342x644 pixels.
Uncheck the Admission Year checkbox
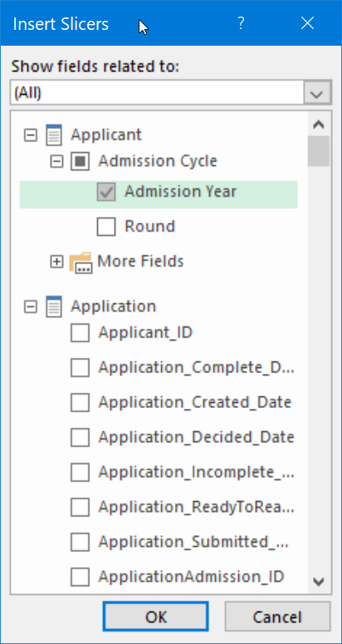(x=106, y=192)
